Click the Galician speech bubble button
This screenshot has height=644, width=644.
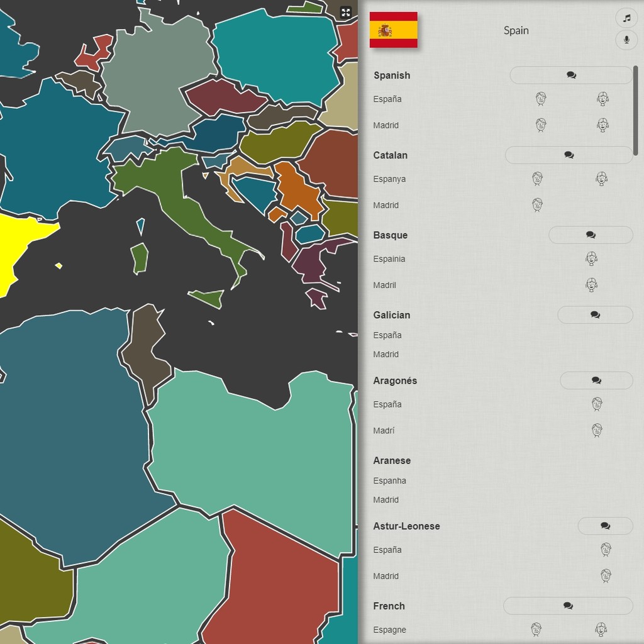(x=595, y=314)
